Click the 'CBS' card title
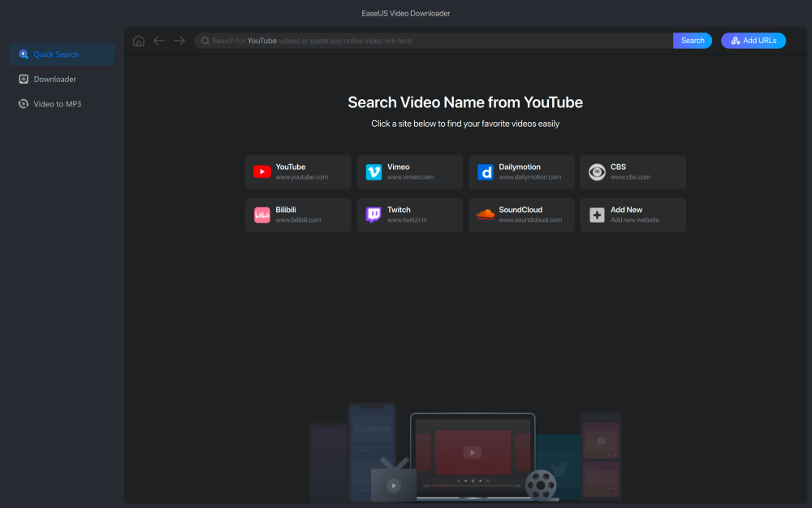Viewport: 812px width, 508px height. click(618, 167)
